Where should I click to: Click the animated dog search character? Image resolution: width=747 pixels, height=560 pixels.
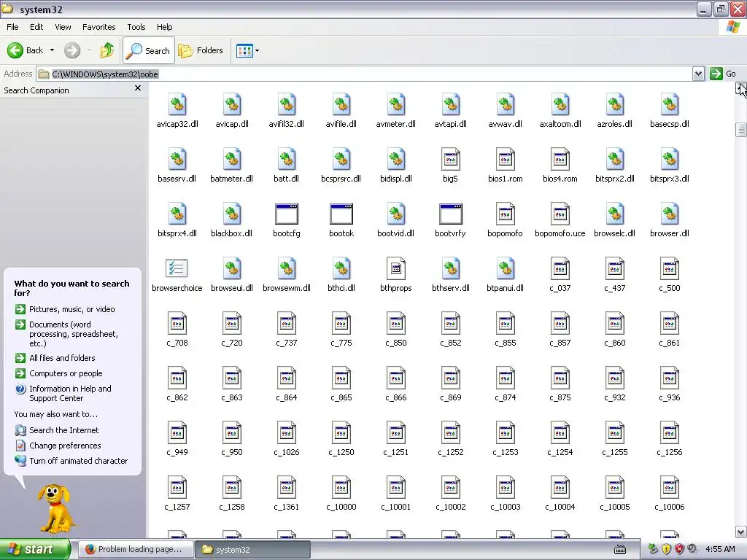pyautogui.click(x=55, y=508)
